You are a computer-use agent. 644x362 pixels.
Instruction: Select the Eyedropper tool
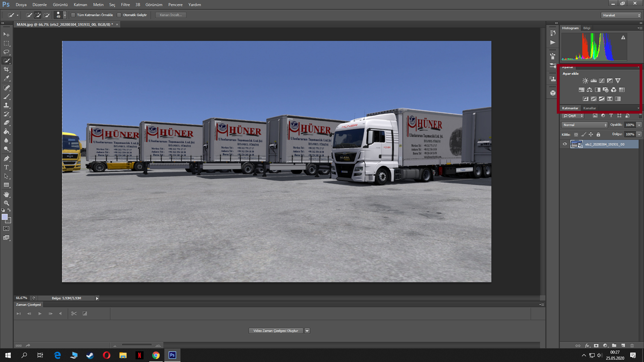click(6, 78)
